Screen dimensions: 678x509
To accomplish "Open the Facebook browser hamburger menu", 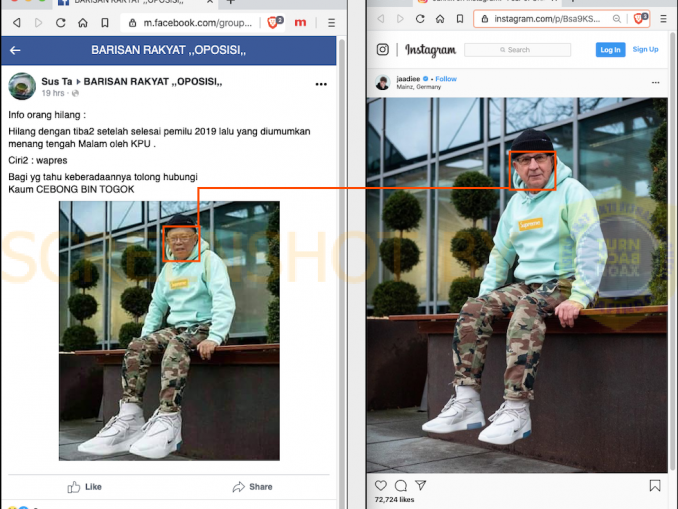I will point(331,22).
